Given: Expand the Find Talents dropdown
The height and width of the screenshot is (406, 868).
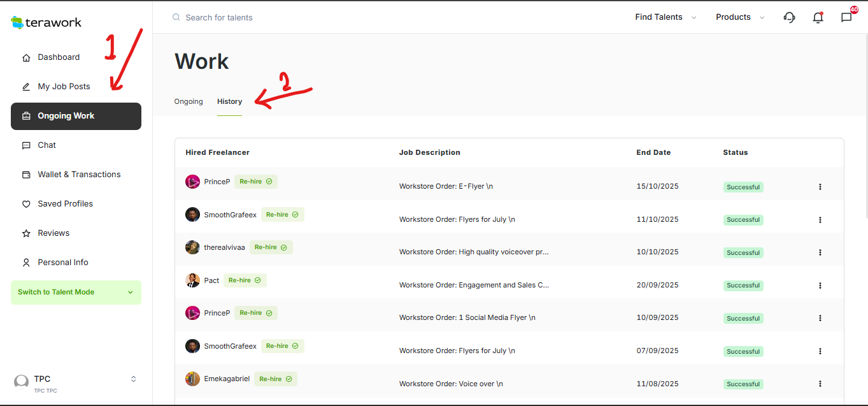Looking at the screenshot, I should (x=665, y=17).
